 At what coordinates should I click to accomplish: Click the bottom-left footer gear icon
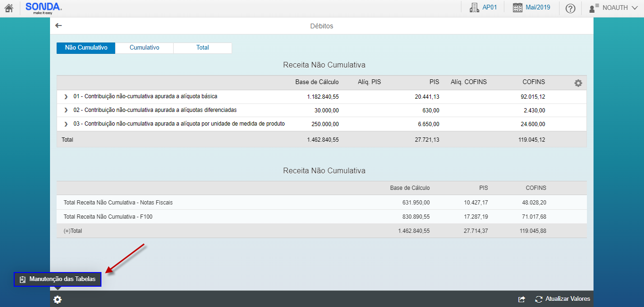tap(58, 299)
